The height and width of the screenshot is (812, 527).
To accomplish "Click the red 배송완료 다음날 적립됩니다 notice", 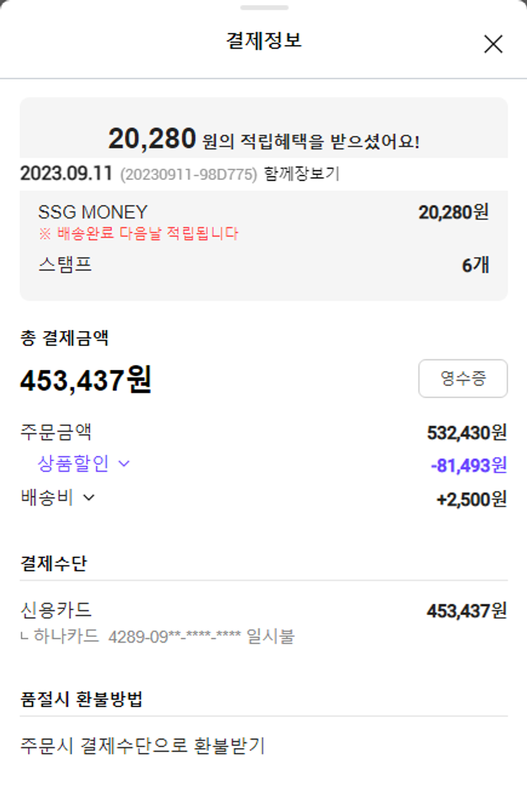I will click(138, 233).
